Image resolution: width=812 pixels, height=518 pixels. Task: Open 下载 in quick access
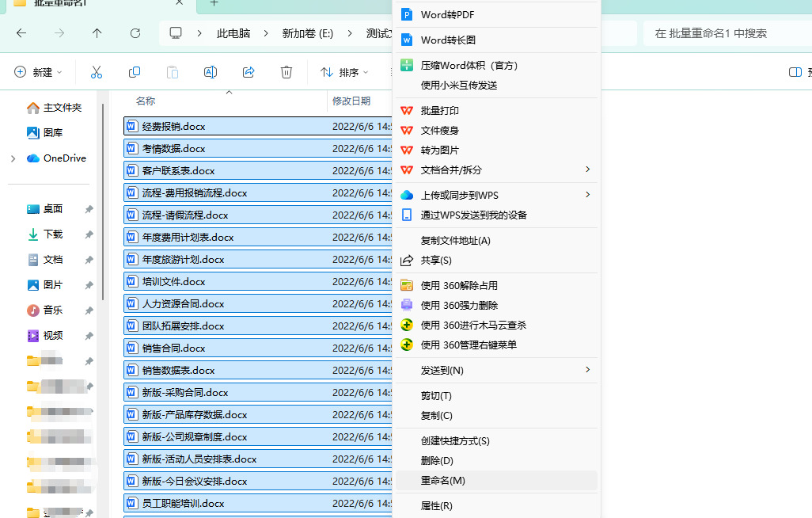(x=45, y=234)
